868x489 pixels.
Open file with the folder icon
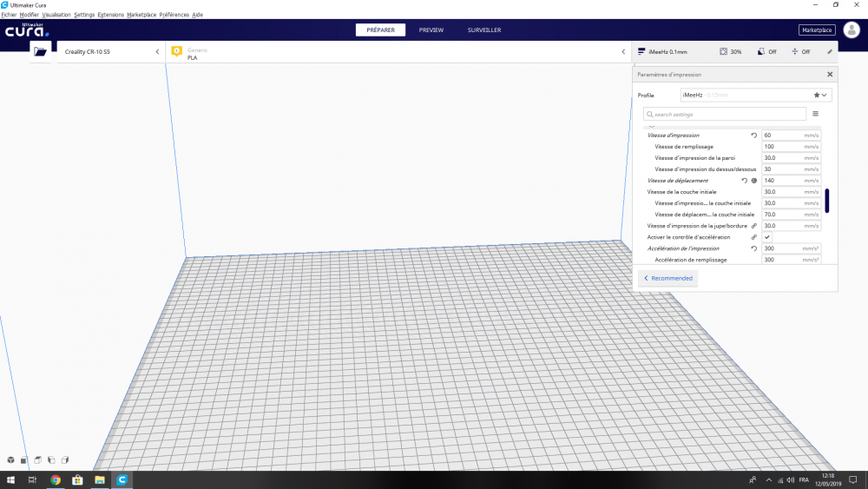tap(41, 51)
